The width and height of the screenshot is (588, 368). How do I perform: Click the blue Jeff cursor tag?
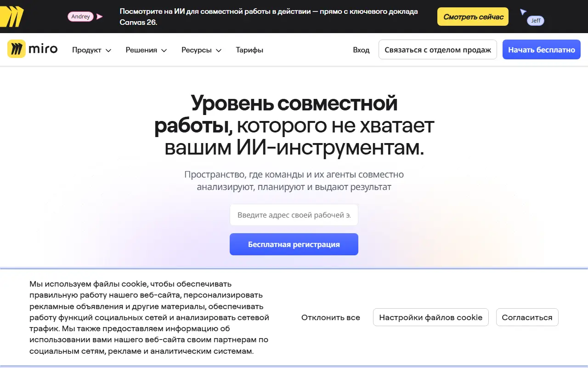(x=536, y=21)
